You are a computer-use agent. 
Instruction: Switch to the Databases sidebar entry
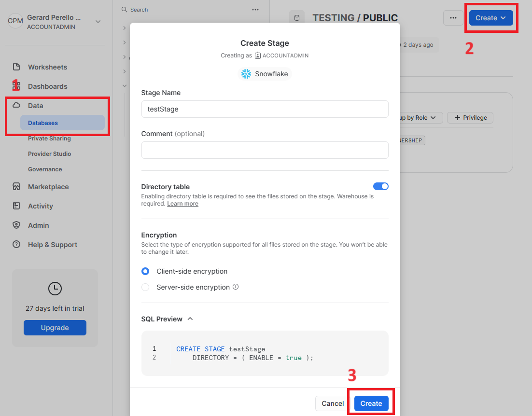point(42,123)
